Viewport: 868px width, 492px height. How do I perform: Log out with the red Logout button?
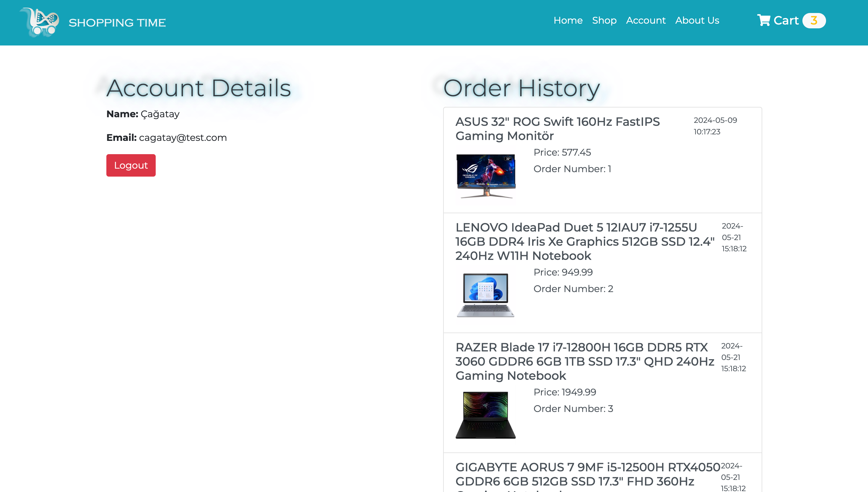click(x=131, y=165)
